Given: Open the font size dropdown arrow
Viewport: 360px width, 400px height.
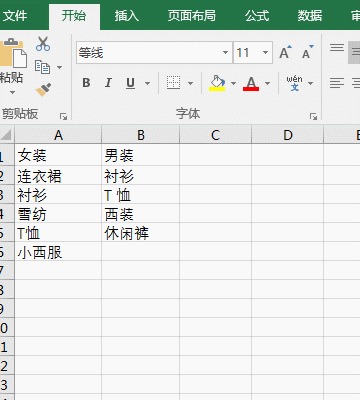Looking at the screenshot, I should [265, 53].
